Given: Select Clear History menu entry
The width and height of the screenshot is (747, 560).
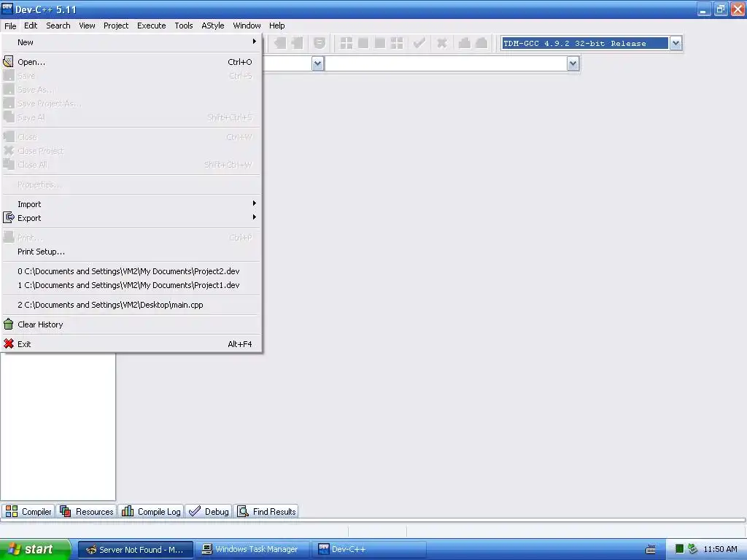Looking at the screenshot, I should [131, 324].
